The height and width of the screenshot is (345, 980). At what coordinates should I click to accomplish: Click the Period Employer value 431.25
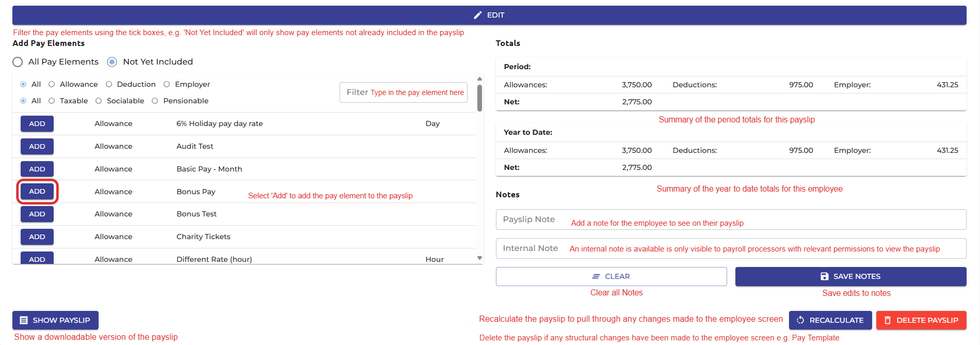(947, 85)
